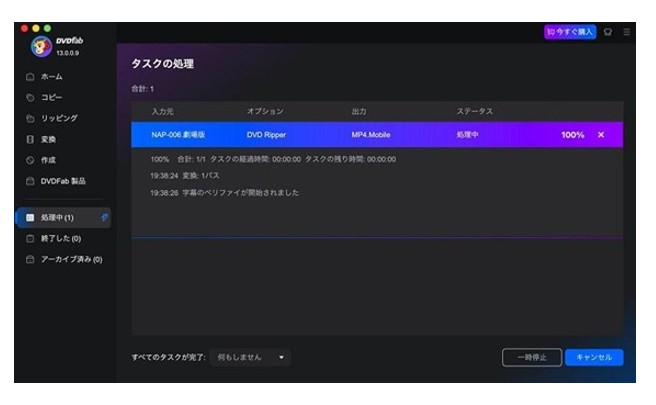Click the copy disc icon
The image size is (656, 405).
point(30,97)
